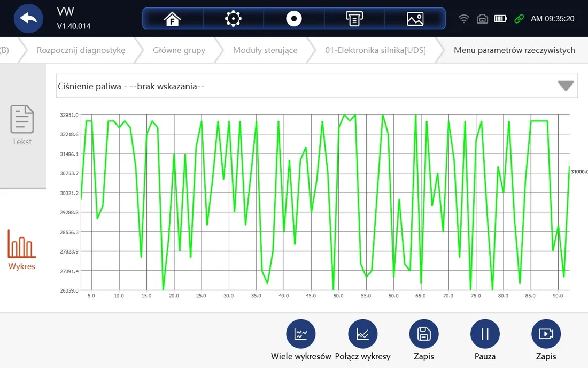Go to Moduły sterujące in the breadcrumb
Viewport: 588px width, 368px height.
point(265,50)
